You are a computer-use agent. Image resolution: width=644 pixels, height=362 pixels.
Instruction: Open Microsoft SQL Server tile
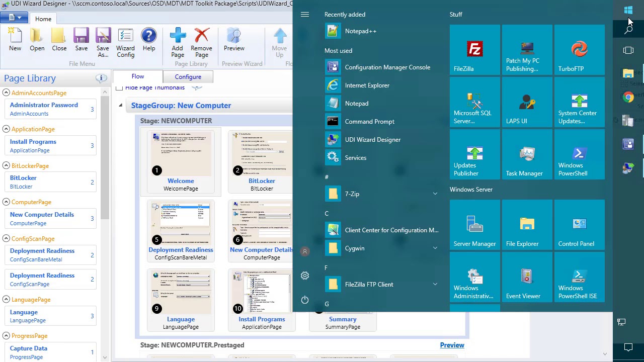click(x=475, y=103)
